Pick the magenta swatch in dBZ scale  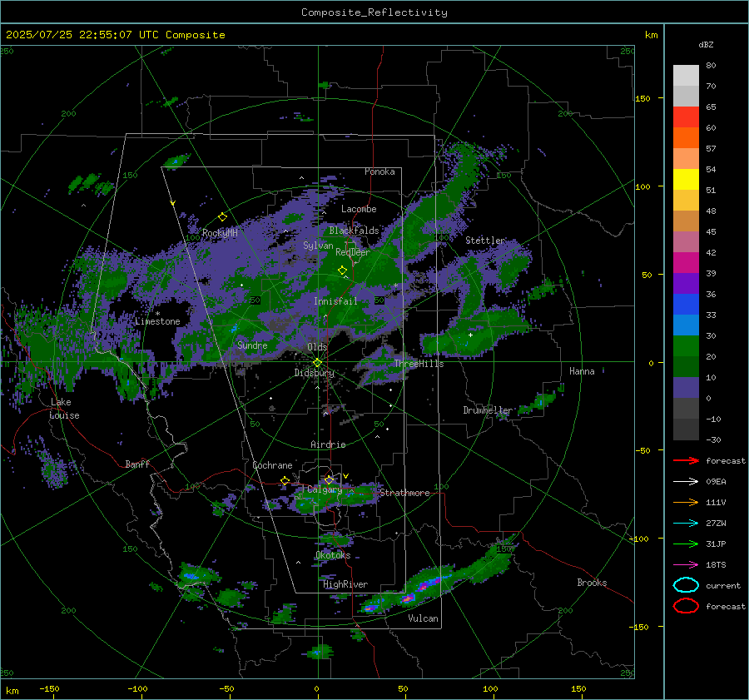click(686, 263)
